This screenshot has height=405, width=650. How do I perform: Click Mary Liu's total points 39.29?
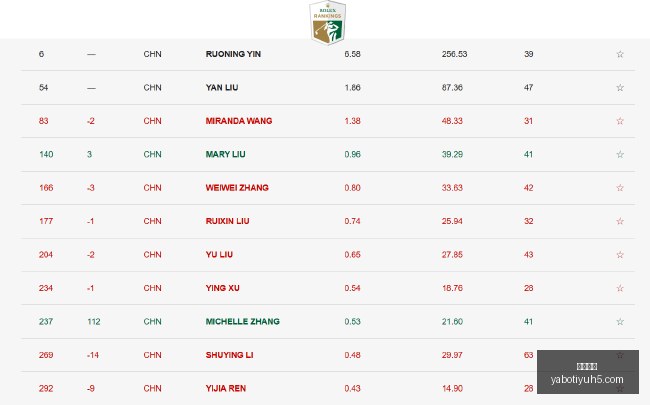(452, 154)
